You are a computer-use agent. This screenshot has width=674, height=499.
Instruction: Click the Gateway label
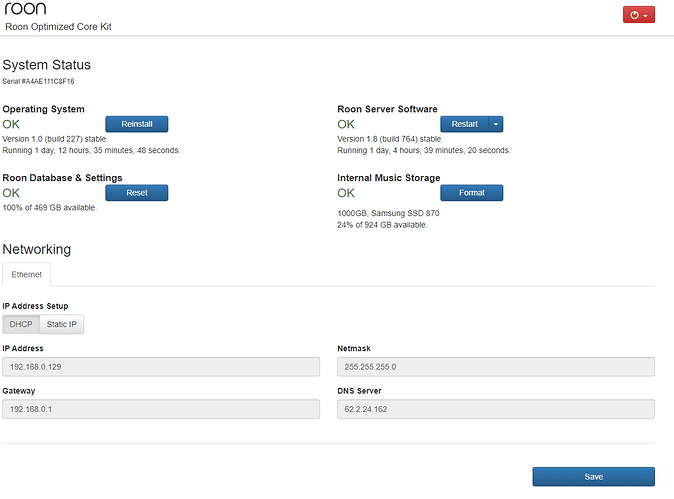click(x=19, y=391)
